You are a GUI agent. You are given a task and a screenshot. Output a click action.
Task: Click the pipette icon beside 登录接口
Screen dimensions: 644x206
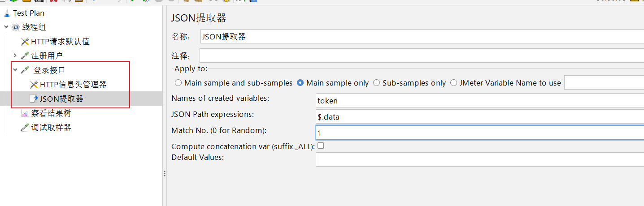(25, 70)
